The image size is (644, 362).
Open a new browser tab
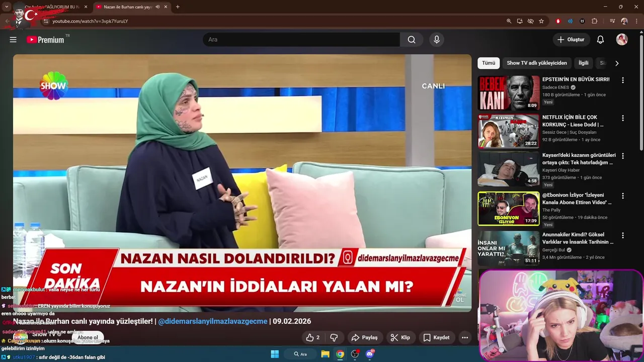pyautogui.click(x=178, y=7)
